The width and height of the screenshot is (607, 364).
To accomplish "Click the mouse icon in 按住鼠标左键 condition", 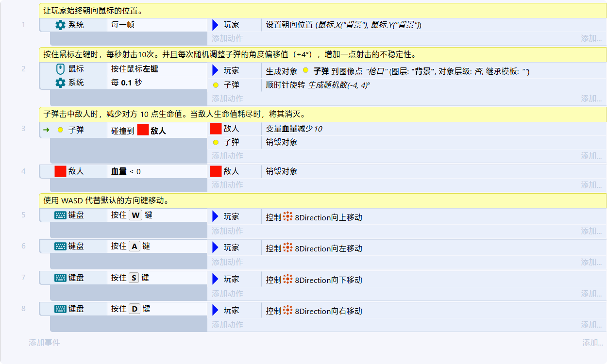I will (x=60, y=69).
